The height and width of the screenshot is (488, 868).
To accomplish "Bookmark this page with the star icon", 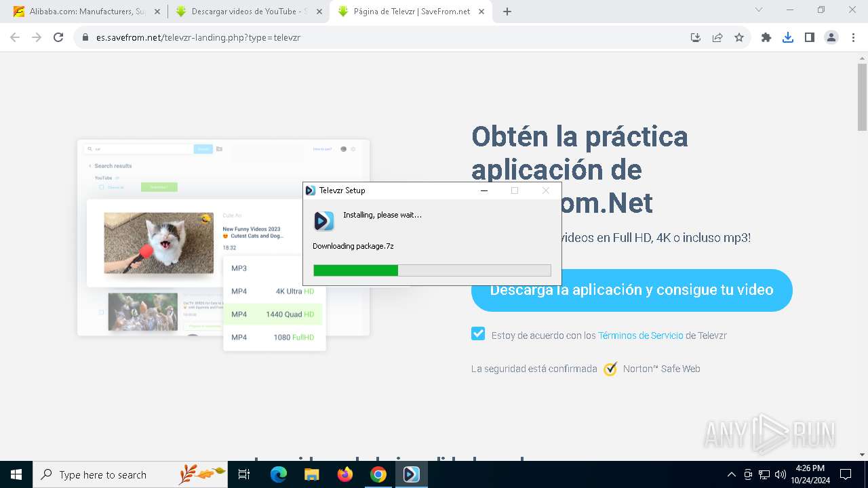I will click(739, 37).
